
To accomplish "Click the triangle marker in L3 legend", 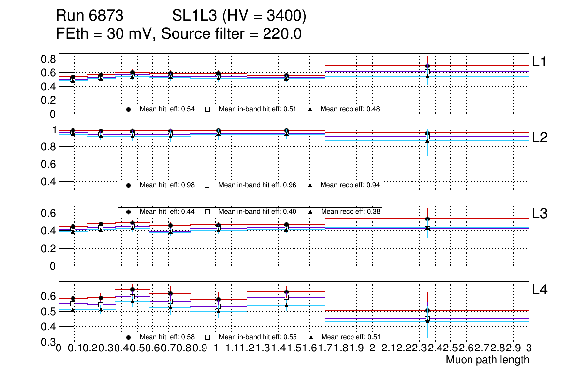I will pyautogui.click(x=310, y=211).
